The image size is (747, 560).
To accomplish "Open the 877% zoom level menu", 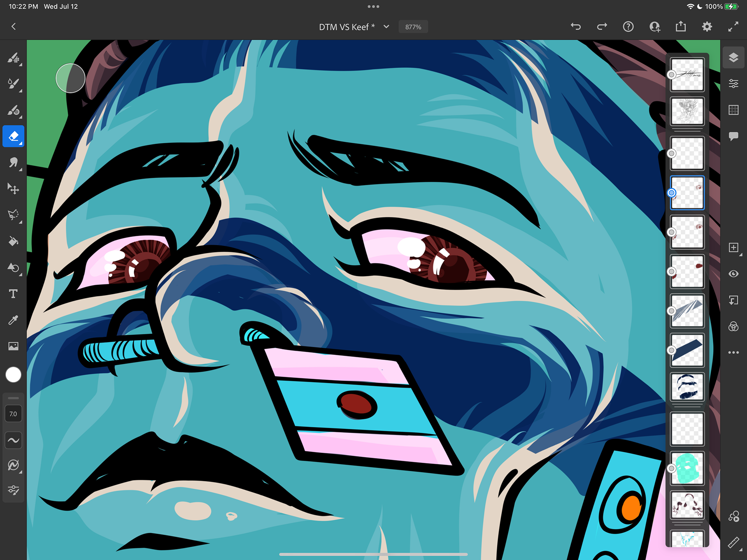I will (413, 27).
